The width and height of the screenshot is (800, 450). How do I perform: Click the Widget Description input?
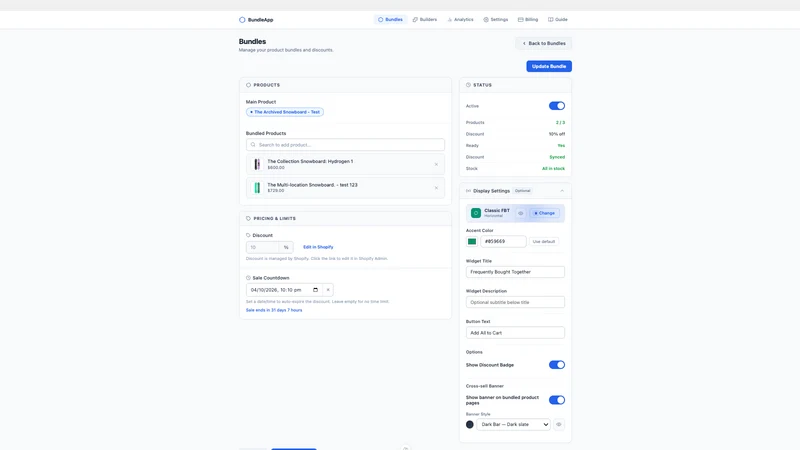pos(515,302)
